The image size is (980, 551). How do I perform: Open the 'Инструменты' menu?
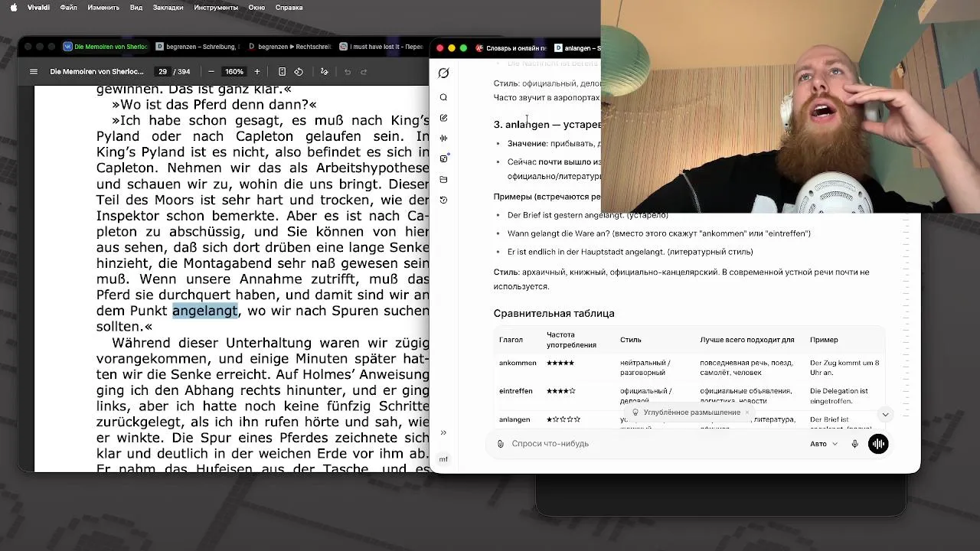click(x=216, y=8)
